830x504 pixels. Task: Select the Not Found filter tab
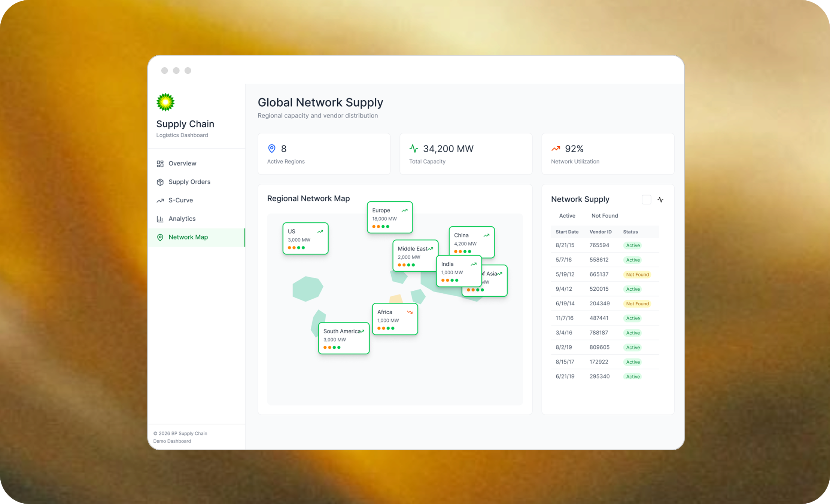604,216
